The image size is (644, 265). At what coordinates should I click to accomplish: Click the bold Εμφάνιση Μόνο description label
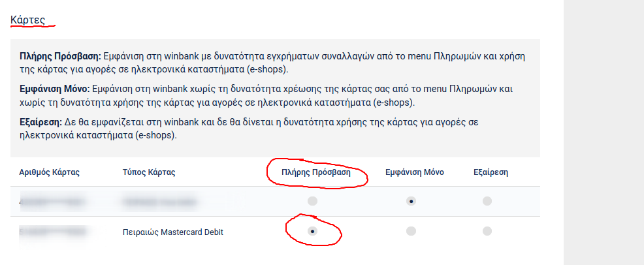point(55,88)
